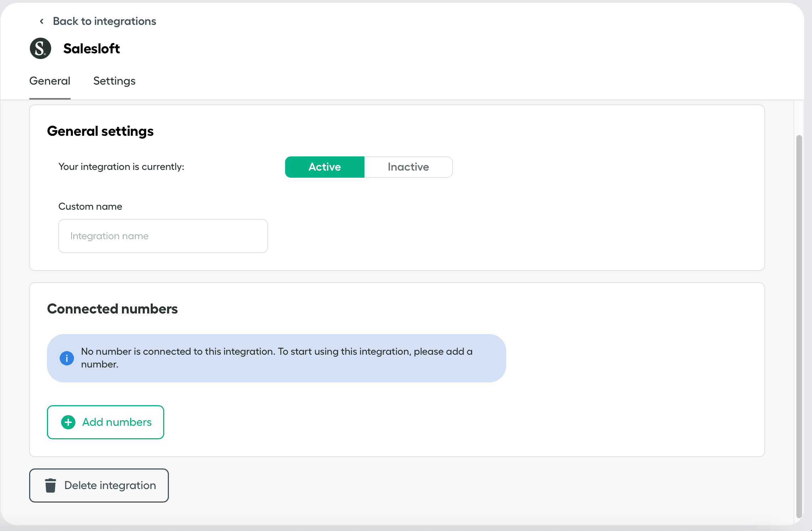The image size is (812, 531).
Task: Click the trash can icon
Action: tap(50, 486)
